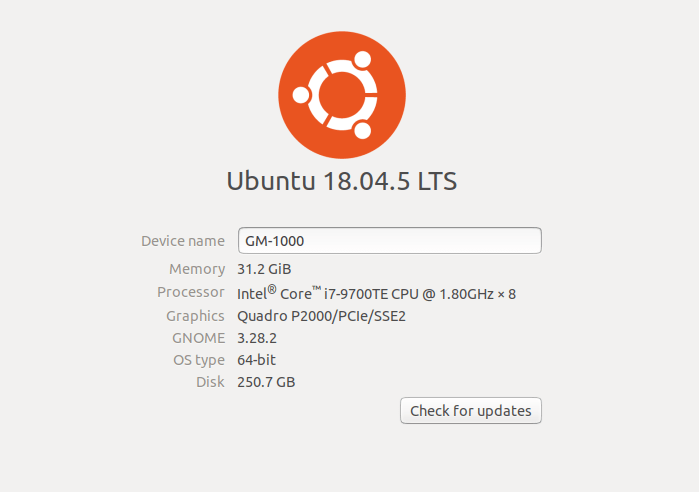Select the GNOME version 3.28.2 text
699x492 pixels.
tap(257, 338)
